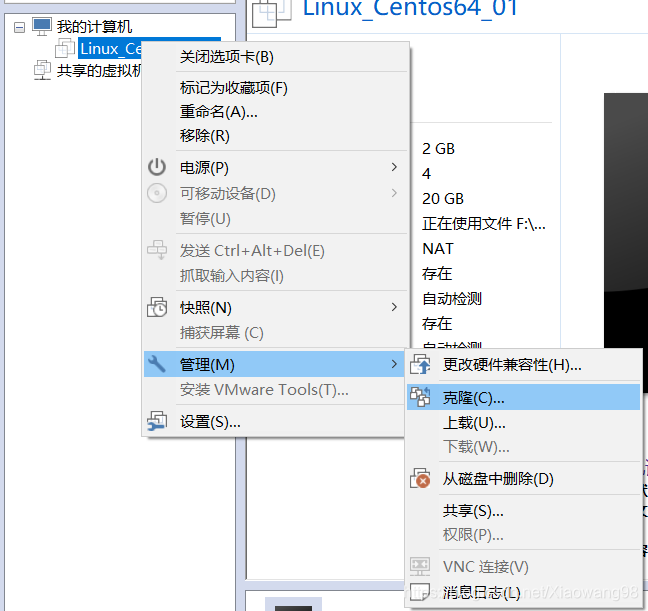The width and height of the screenshot is (648, 611).
Task: Choose 从磁盘中删除(D) entry
Action: tap(523, 479)
